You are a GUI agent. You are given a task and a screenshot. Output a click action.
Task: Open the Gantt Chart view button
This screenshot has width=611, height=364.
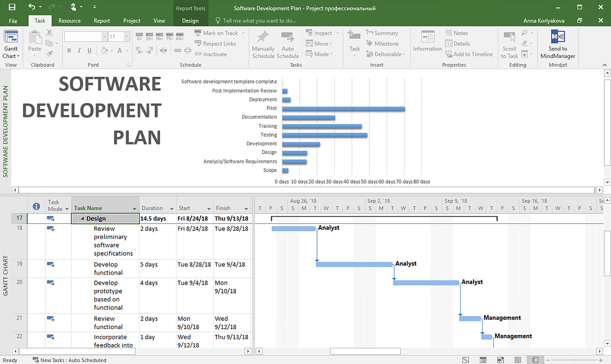pyautogui.click(x=11, y=45)
